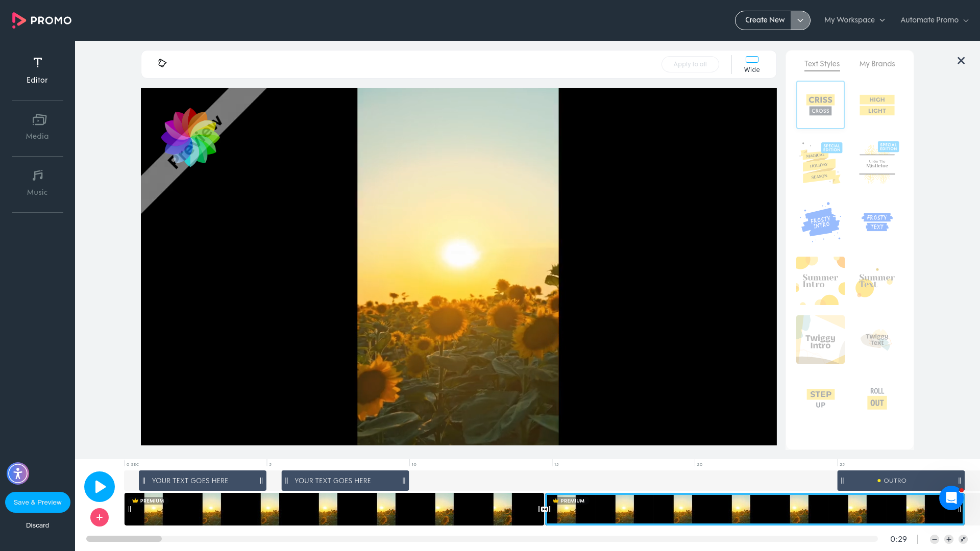Switch to the Text Styles tab
Viewport: 980px width, 551px height.
(821, 64)
